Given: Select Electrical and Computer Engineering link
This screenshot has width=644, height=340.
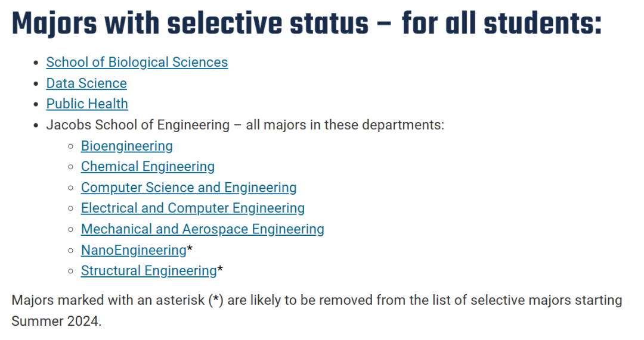Looking at the screenshot, I should coord(193,208).
